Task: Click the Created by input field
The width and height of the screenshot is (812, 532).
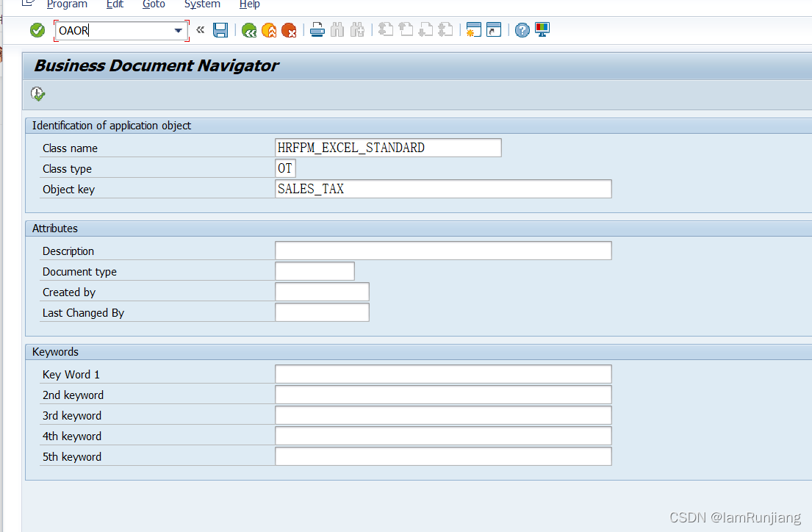Action: pos(322,292)
